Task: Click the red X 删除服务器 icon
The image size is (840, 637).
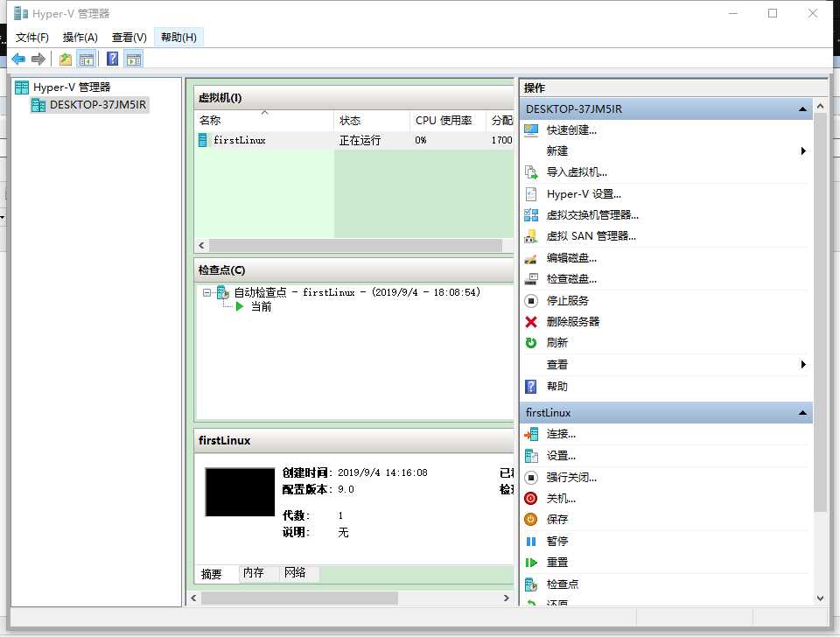Action: click(531, 322)
